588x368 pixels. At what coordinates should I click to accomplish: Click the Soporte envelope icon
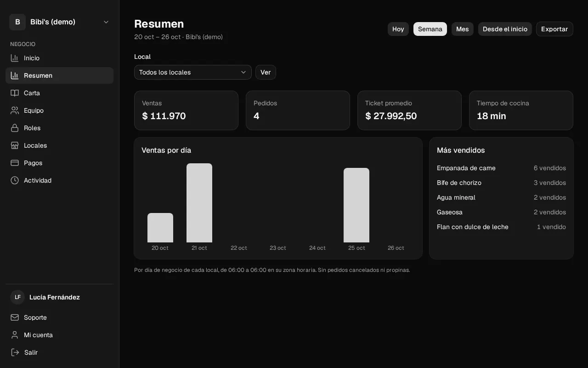pos(15,317)
